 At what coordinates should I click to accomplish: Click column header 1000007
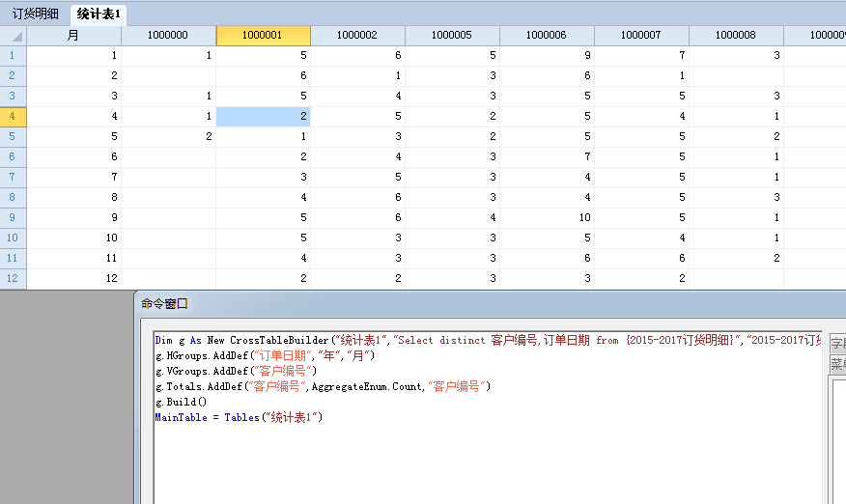tap(641, 35)
